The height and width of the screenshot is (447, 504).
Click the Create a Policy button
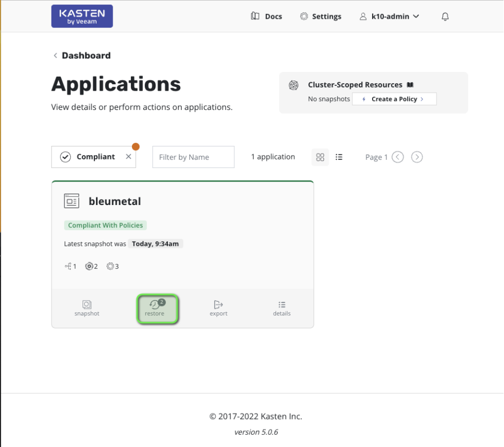(x=394, y=99)
